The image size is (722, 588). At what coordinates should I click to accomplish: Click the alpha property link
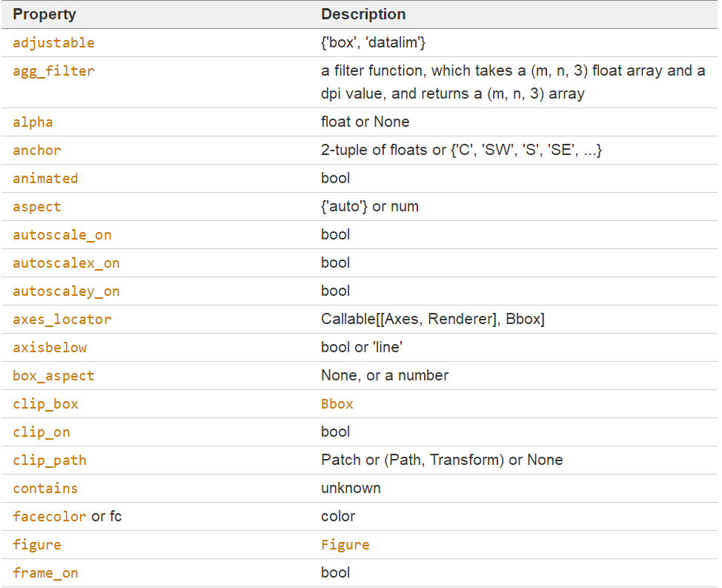33,122
